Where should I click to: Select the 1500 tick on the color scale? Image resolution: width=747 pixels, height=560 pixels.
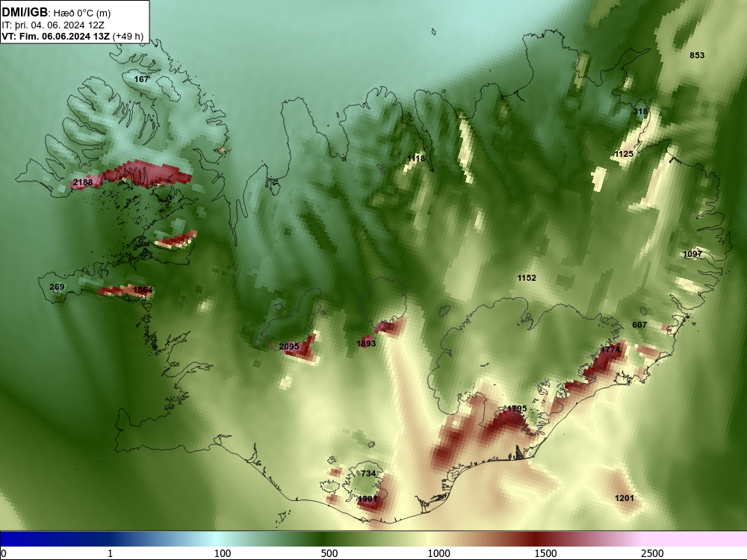(545, 553)
